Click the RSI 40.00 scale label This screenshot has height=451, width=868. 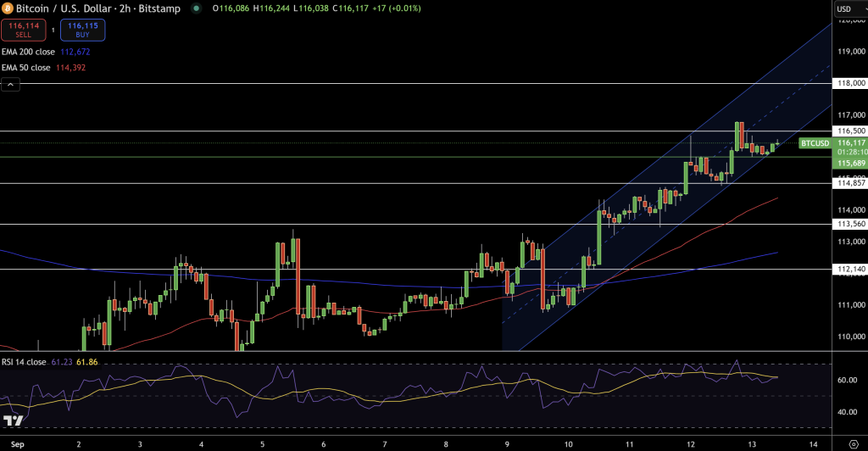(848, 412)
